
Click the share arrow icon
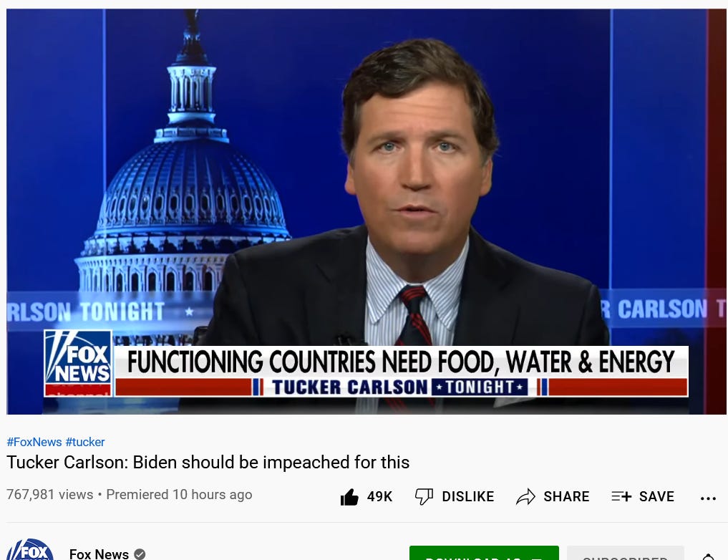click(525, 497)
